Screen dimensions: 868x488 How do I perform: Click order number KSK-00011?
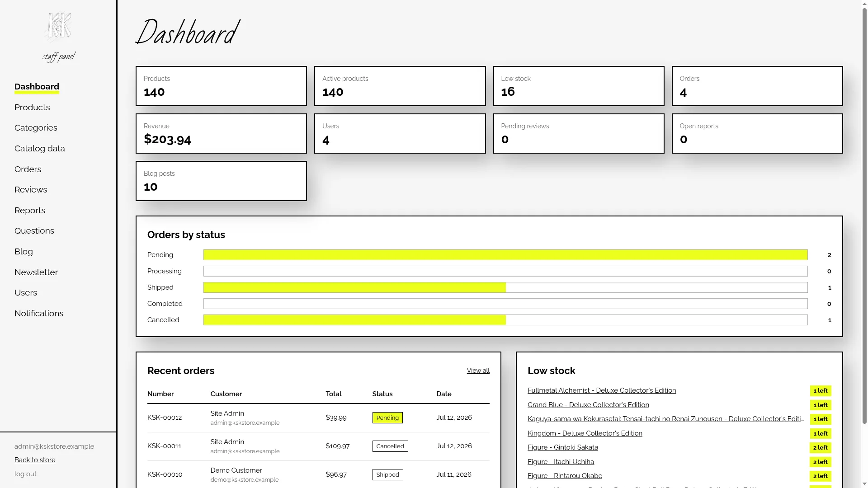pos(164,446)
